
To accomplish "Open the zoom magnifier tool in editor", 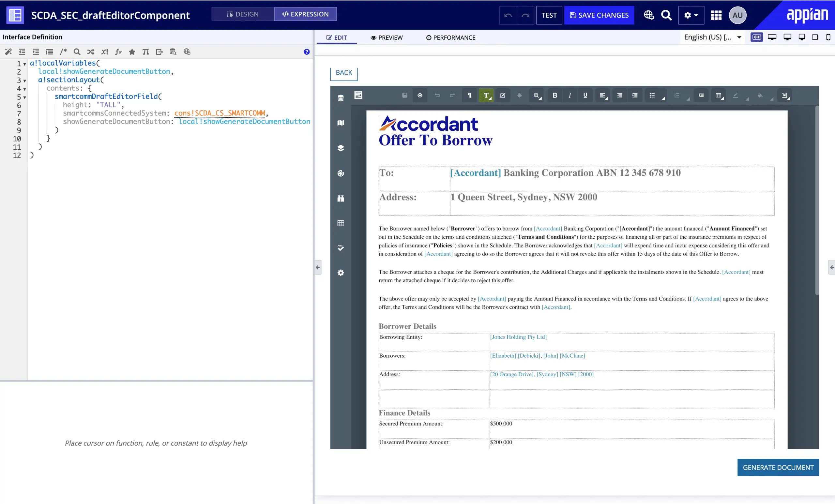I will coord(537,96).
